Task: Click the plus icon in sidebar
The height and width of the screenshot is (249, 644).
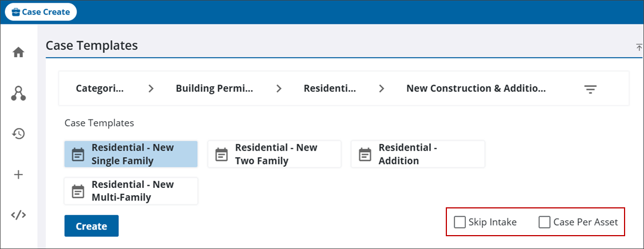Action: [x=18, y=175]
